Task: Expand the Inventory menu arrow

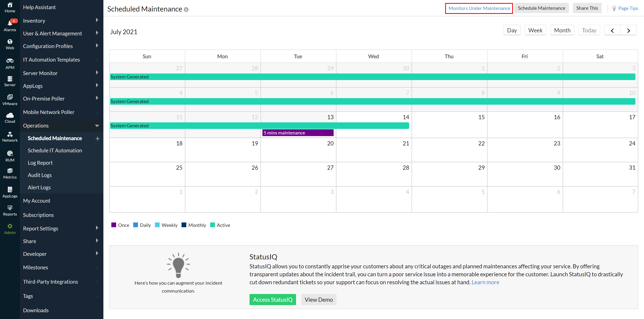Action: coord(97,20)
